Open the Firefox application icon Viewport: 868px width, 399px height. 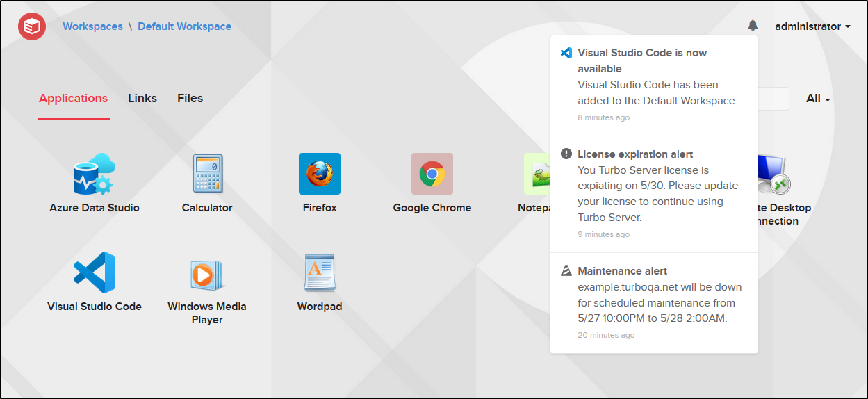(320, 174)
